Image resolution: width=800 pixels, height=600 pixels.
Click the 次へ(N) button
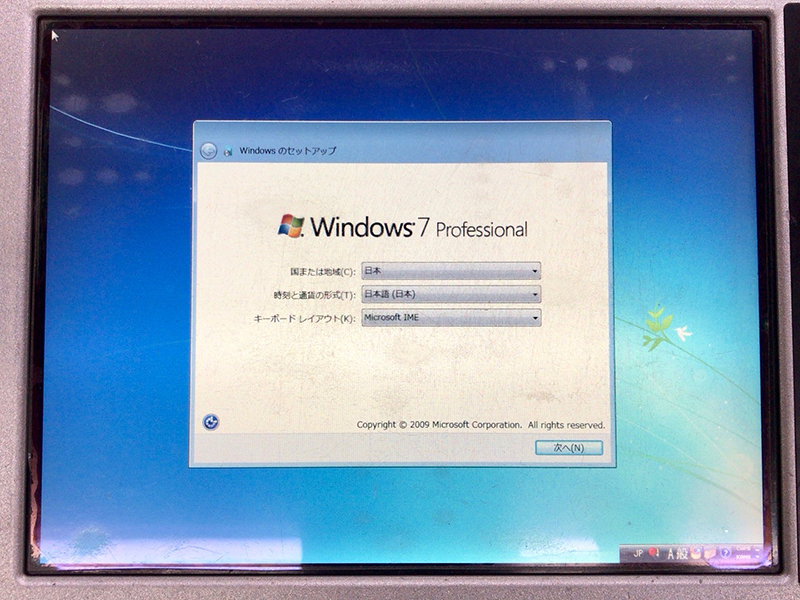point(569,448)
